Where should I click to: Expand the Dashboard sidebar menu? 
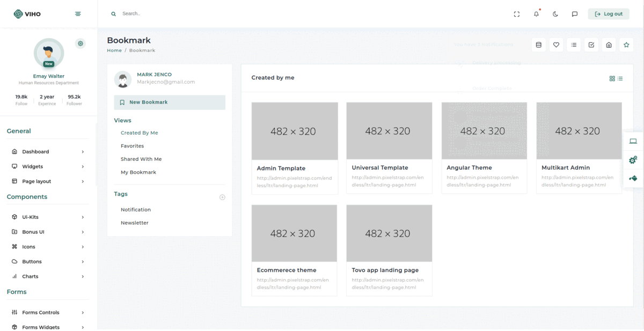(x=48, y=152)
